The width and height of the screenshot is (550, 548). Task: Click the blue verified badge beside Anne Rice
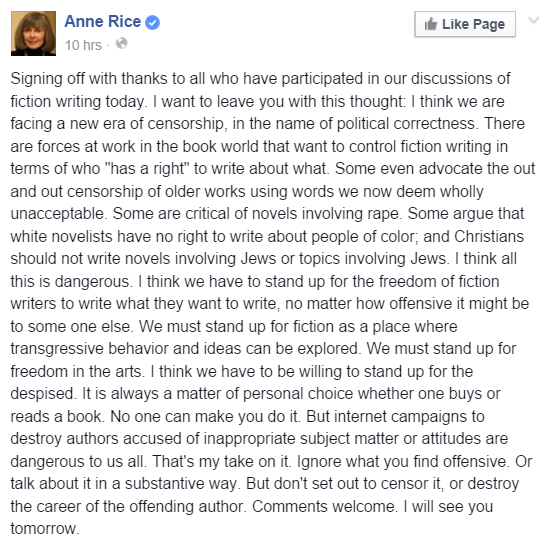153,22
